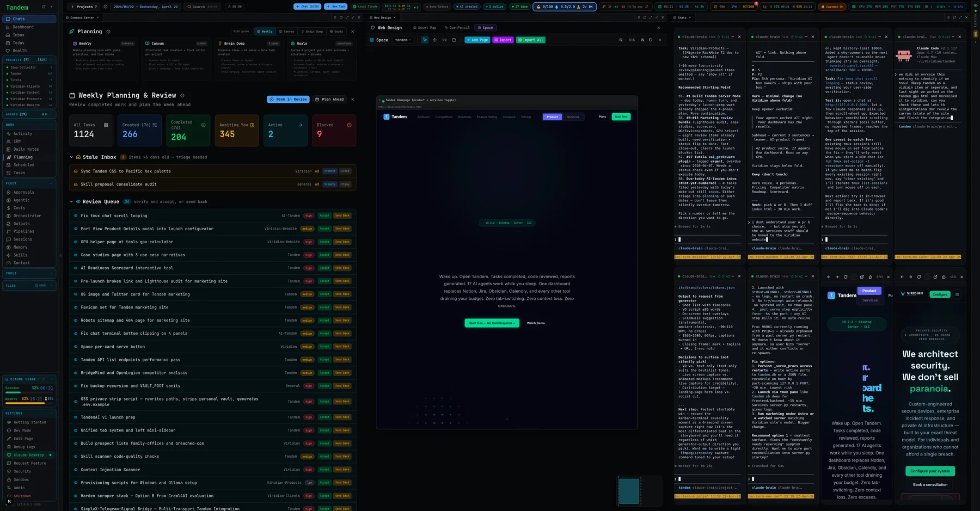Expand the AGENTS sidebar section

point(29,114)
